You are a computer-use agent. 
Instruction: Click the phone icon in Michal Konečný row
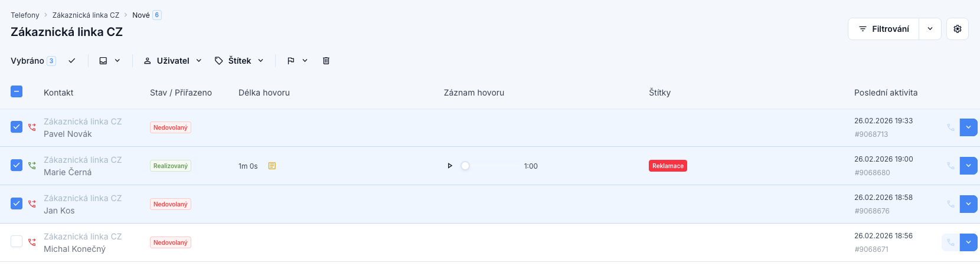point(950,242)
